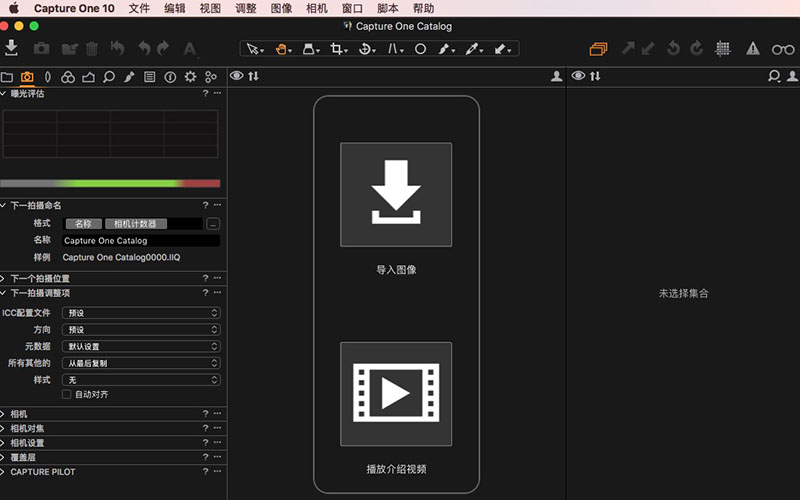Screen dimensions: 800x500
Task: Click the format ellipsis button beside 相机计数器
Action: 213,224
